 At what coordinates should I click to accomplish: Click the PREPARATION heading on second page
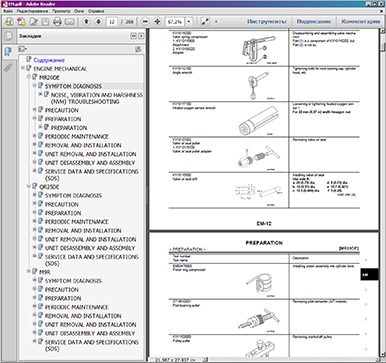264,243
